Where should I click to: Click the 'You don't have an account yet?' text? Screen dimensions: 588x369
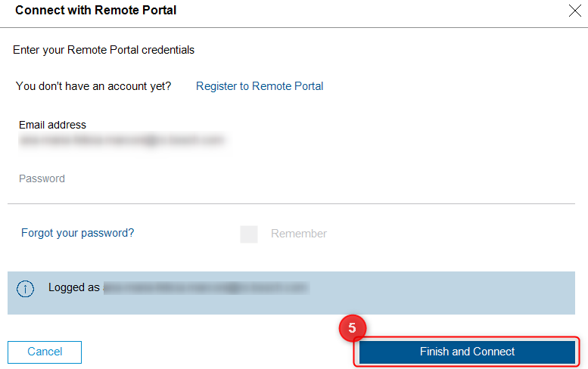point(93,86)
